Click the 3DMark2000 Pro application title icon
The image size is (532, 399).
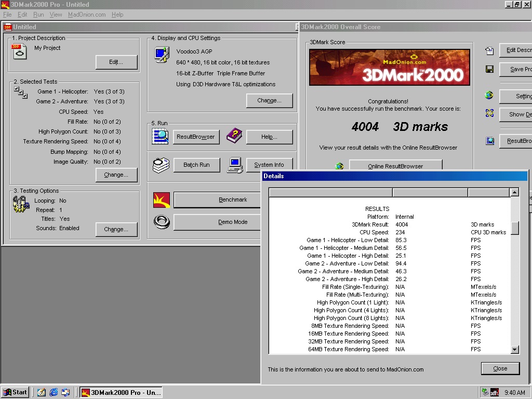(x=5, y=5)
